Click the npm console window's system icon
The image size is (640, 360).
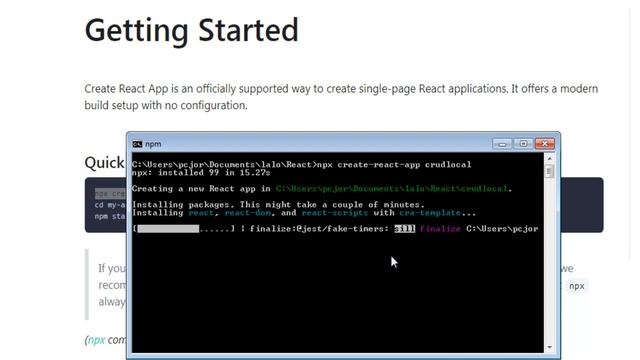[x=137, y=144]
